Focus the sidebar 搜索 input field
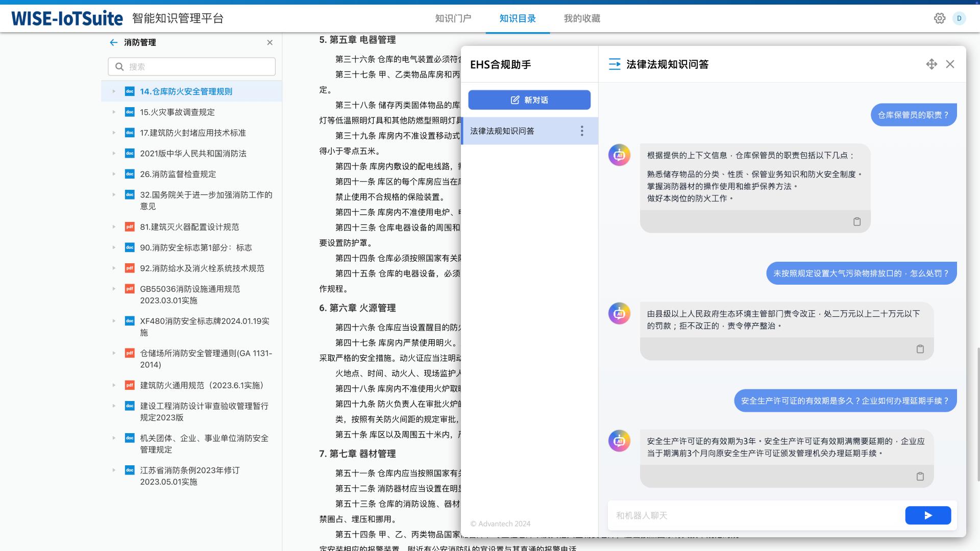980x551 pixels. [192, 67]
